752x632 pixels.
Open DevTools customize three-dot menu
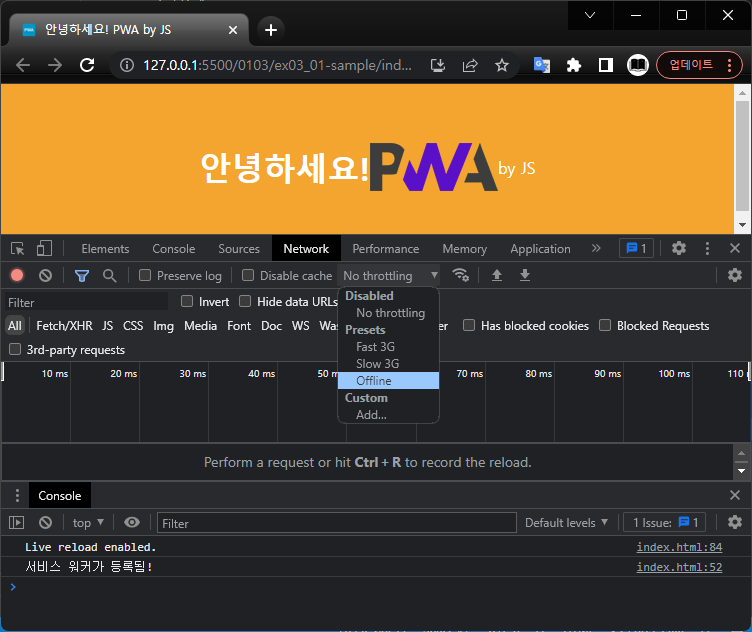point(707,248)
